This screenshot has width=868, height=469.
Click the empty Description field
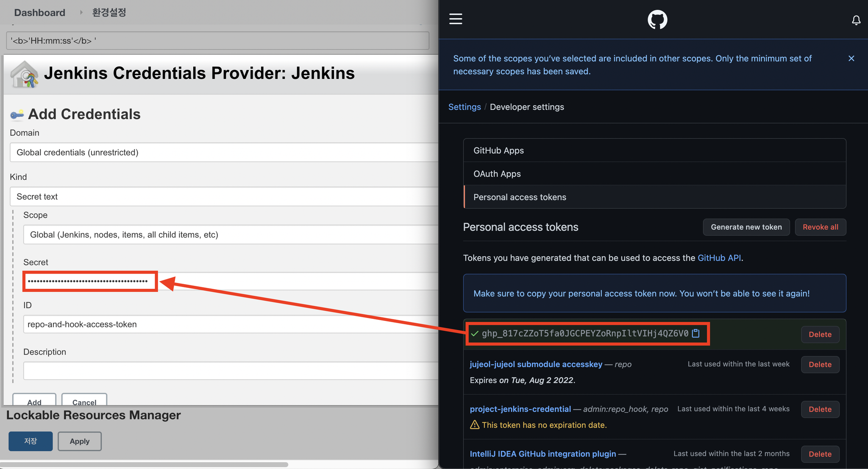point(231,371)
